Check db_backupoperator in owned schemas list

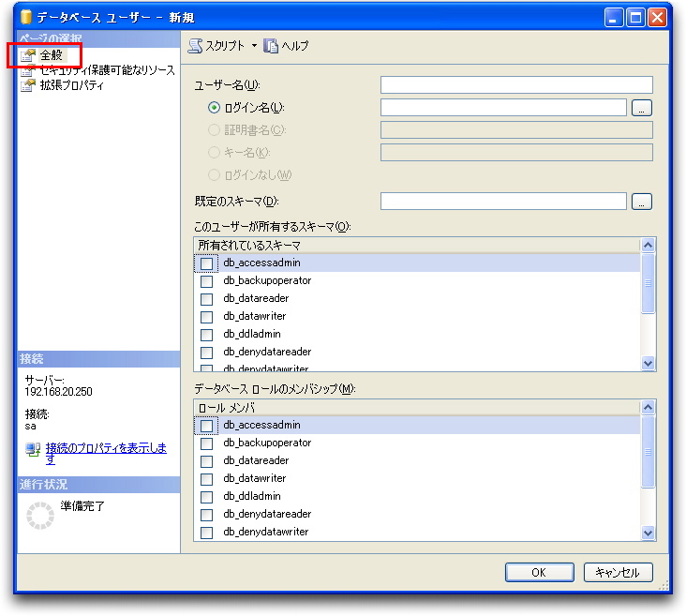206,281
